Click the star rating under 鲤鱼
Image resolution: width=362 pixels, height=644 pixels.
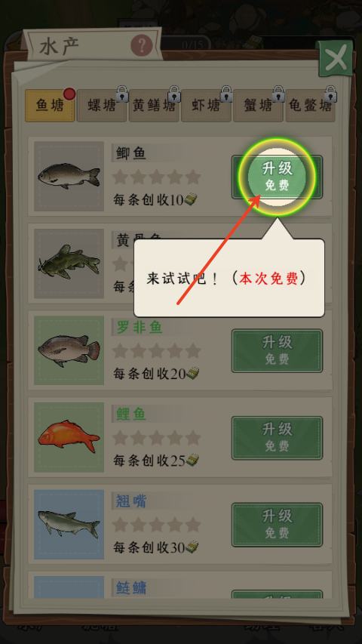(156, 438)
